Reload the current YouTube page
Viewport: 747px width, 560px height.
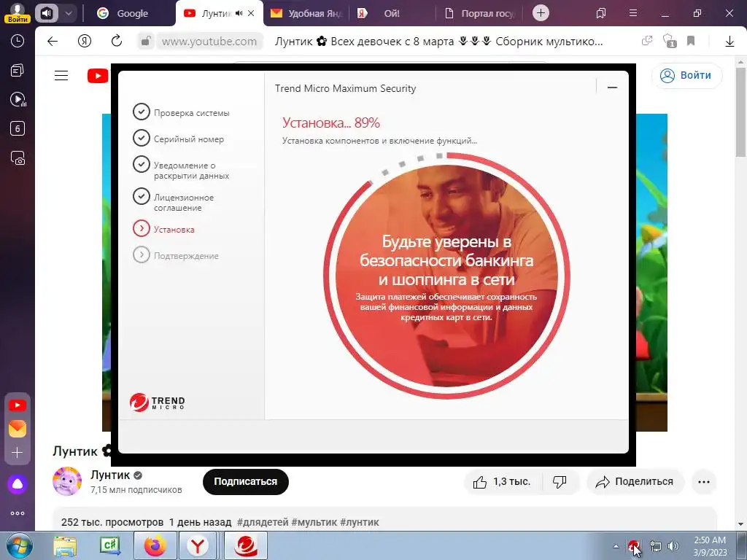click(117, 42)
